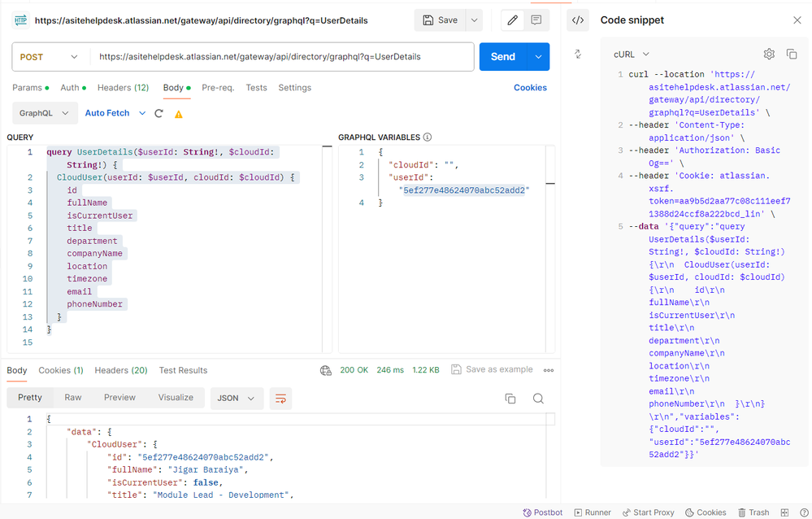Click Auto Fetch schema button
This screenshot has width=812, height=519.
tap(107, 113)
